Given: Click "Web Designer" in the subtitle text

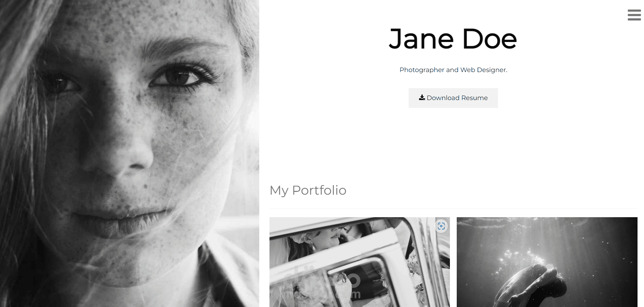Looking at the screenshot, I should tap(483, 70).
